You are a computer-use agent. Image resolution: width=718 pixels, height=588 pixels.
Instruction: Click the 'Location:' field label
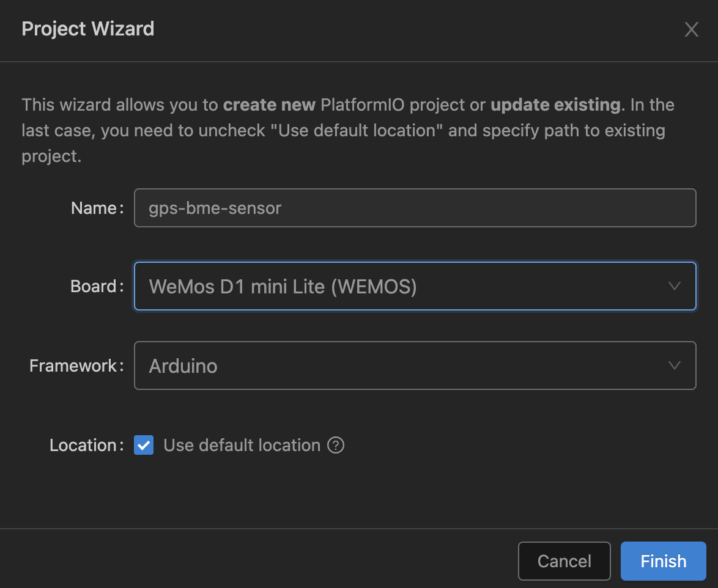[x=87, y=445]
